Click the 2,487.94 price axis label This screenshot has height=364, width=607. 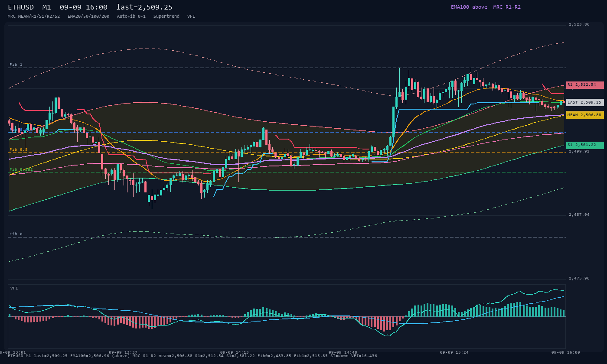(x=579, y=214)
